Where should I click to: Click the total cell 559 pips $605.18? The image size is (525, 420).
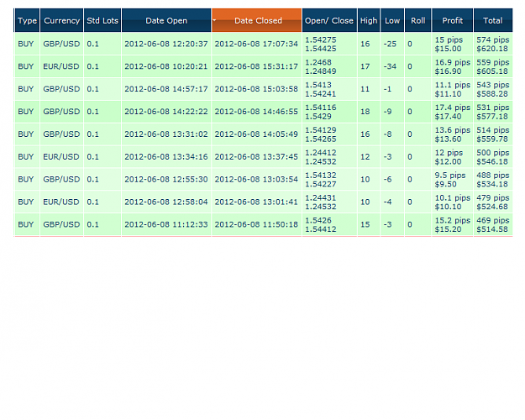point(493,66)
